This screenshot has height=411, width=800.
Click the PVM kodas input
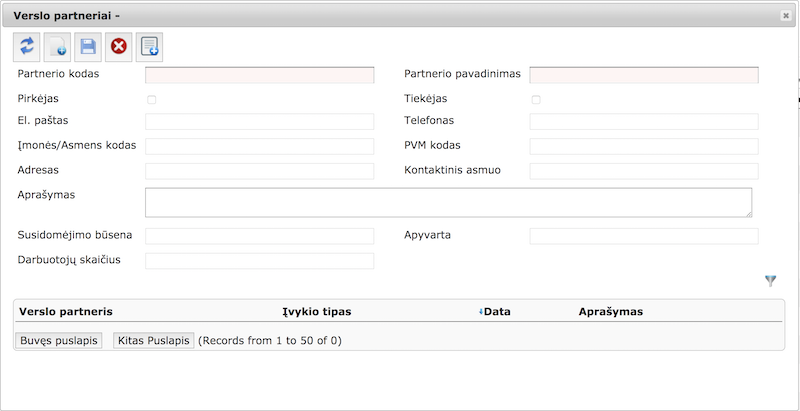point(644,146)
